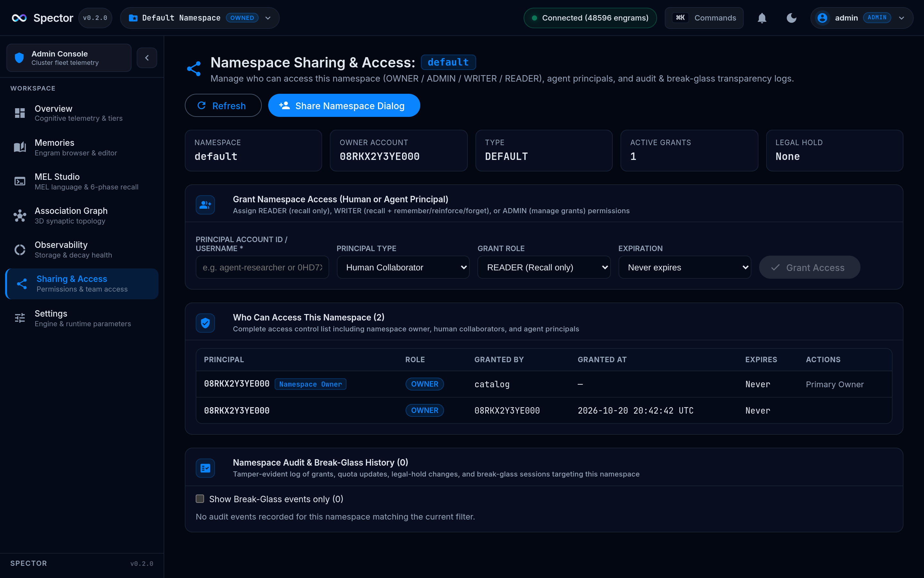Open the Grant Role dropdown
This screenshot has height=578, width=924.
click(544, 267)
